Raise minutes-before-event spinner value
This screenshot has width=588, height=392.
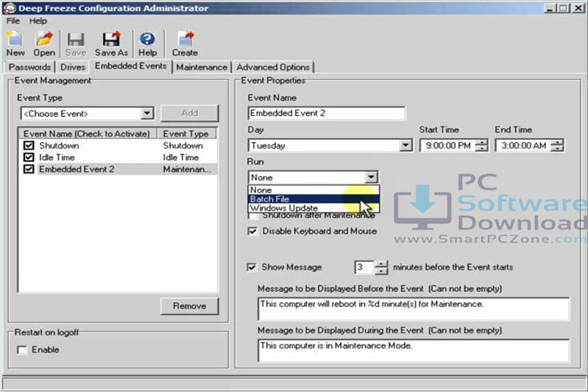pos(381,264)
